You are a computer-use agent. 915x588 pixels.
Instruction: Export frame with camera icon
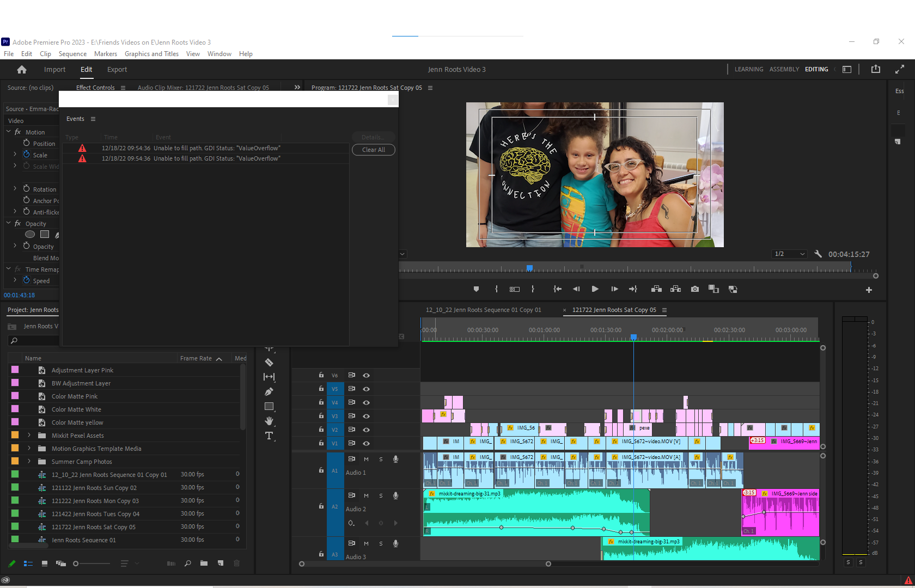coord(695,289)
